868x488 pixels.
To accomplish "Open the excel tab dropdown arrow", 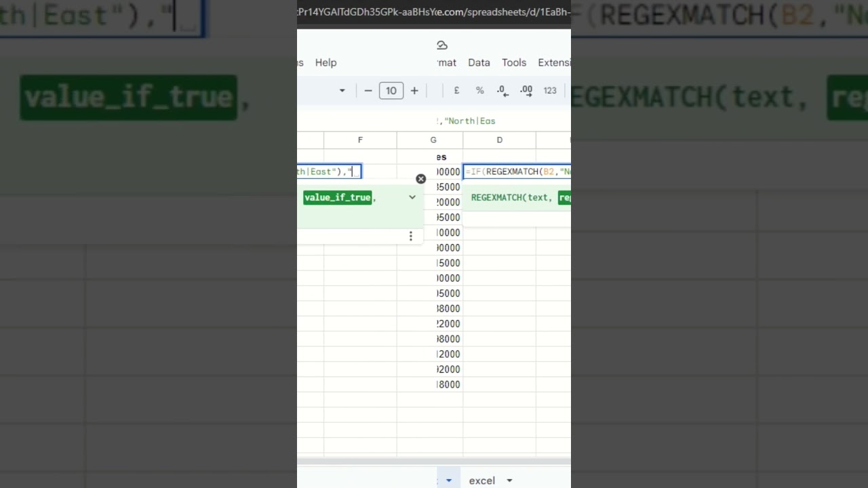I will point(509,481).
